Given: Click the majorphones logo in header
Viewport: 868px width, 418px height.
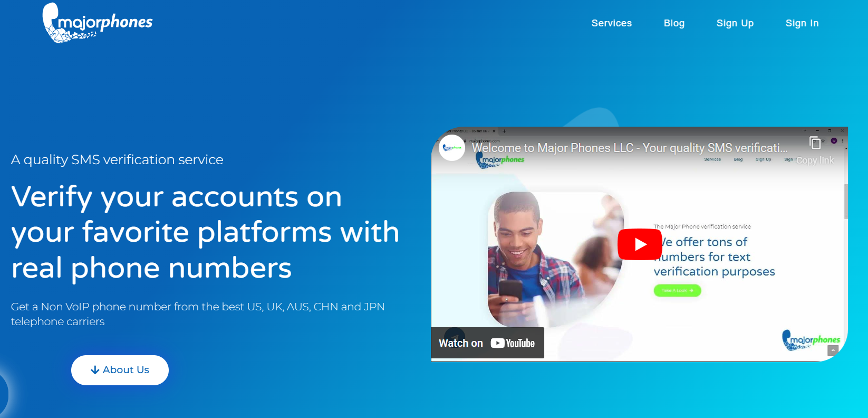Looking at the screenshot, I should (x=98, y=23).
